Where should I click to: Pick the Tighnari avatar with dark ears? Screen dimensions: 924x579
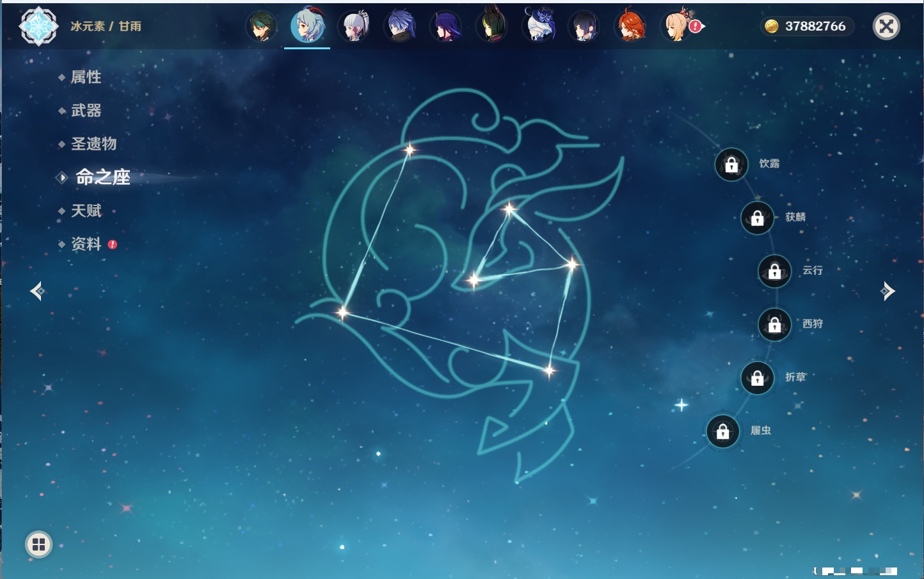pyautogui.click(x=493, y=26)
